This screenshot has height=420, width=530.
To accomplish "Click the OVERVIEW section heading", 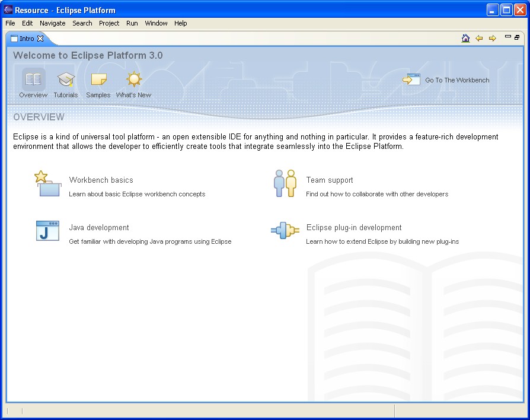I will click(39, 117).
